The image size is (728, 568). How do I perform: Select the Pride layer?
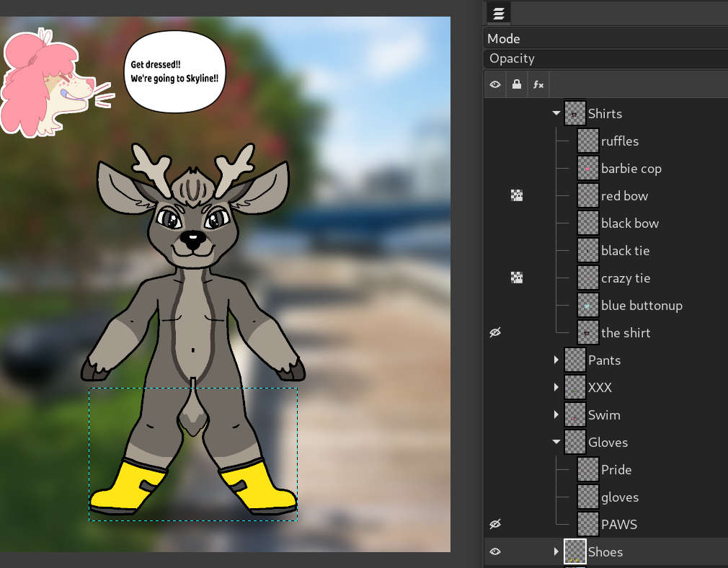pos(616,470)
